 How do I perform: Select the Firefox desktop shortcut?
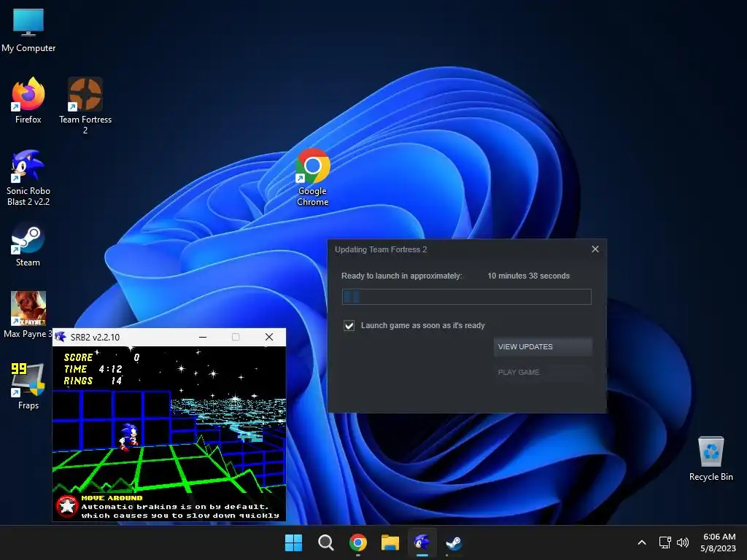28,101
